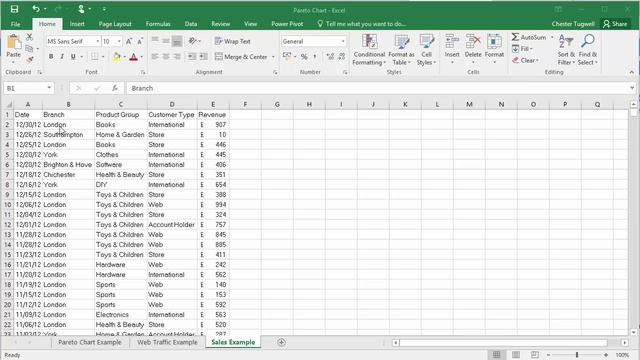Toggle Underline formatting
640x360 pixels.
tap(73, 57)
